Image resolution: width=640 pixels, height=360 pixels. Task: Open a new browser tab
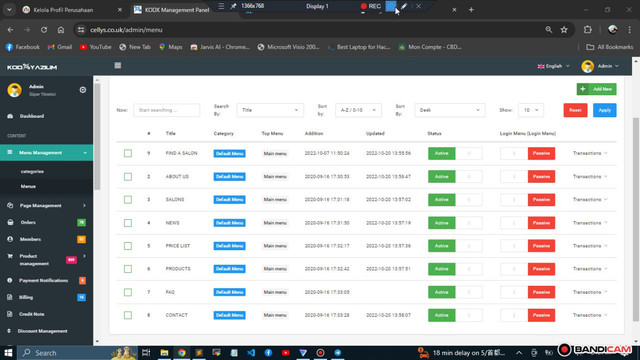tap(471, 9)
